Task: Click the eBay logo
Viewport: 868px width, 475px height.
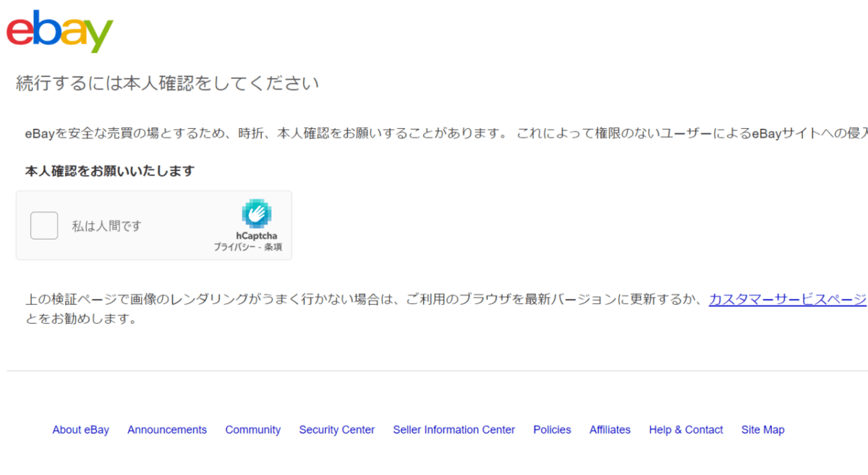Action: tap(60, 31)
